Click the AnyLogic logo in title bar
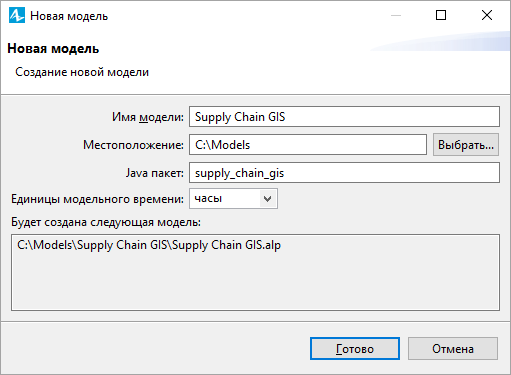 pos(17,15)
